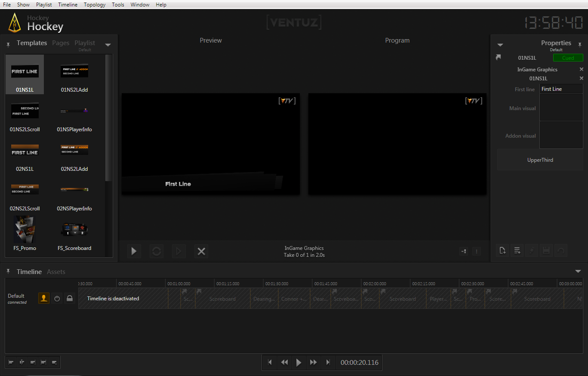Click the pin icon on the Properties panel

pyautogui.click(x=579, y=44)
